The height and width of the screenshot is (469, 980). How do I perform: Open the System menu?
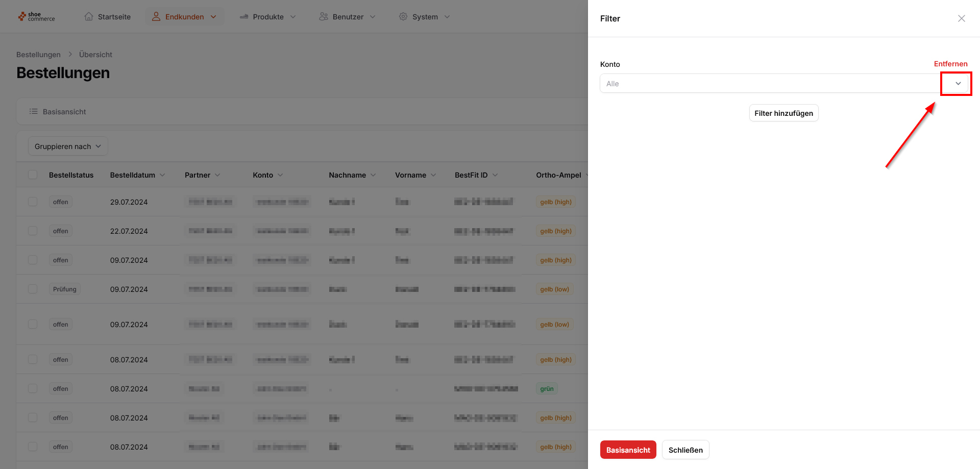(x=425, y=16)
